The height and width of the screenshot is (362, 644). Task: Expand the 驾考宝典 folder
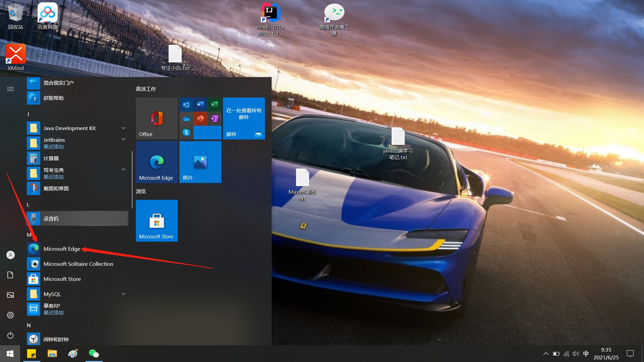(123, 170)
